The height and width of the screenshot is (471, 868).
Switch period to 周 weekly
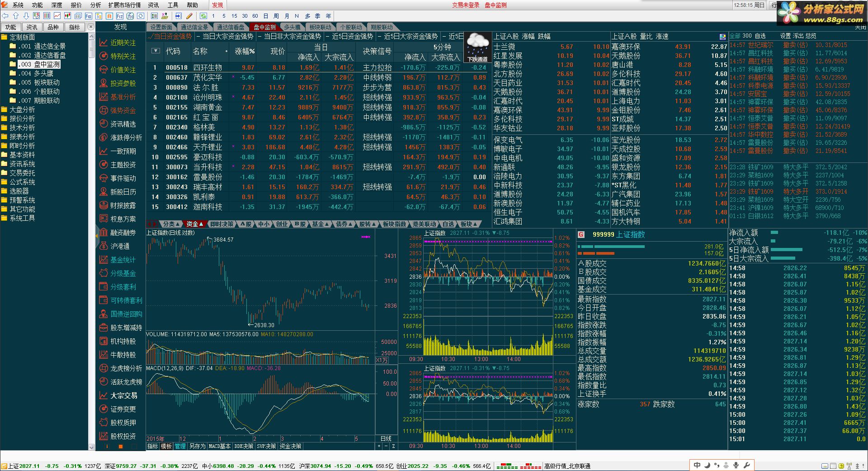click(x=276, y=16)
